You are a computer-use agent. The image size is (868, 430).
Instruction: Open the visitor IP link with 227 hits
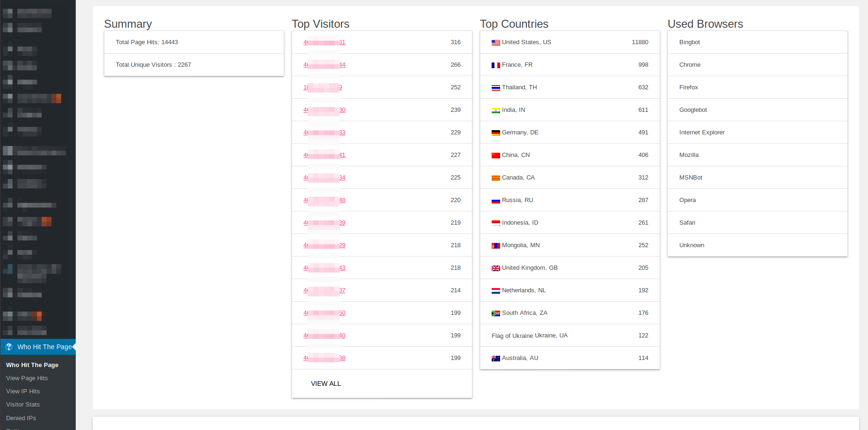point(325,155)
